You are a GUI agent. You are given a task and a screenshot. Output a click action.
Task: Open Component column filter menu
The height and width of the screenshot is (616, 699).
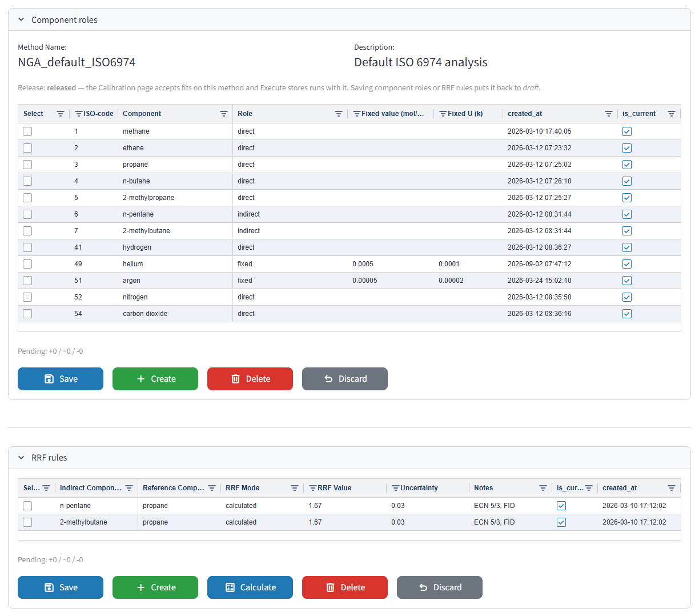pos(224,114)
